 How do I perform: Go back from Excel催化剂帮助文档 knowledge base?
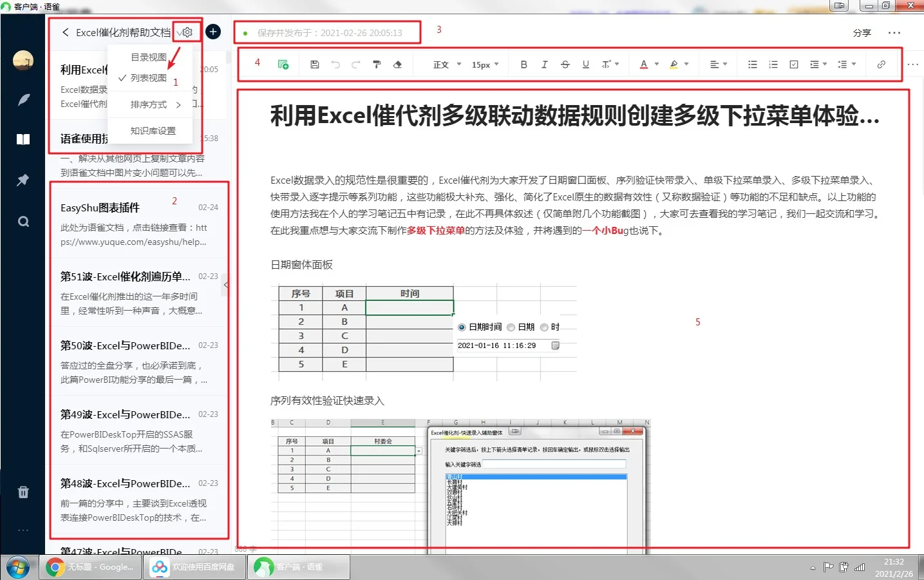click(x=65, y=32)
